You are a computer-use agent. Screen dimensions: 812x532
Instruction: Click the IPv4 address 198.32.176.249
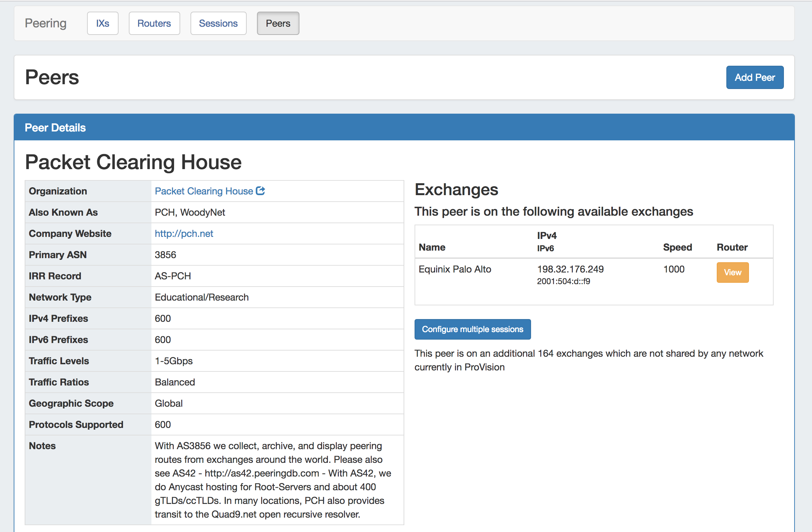coord(570,269)
